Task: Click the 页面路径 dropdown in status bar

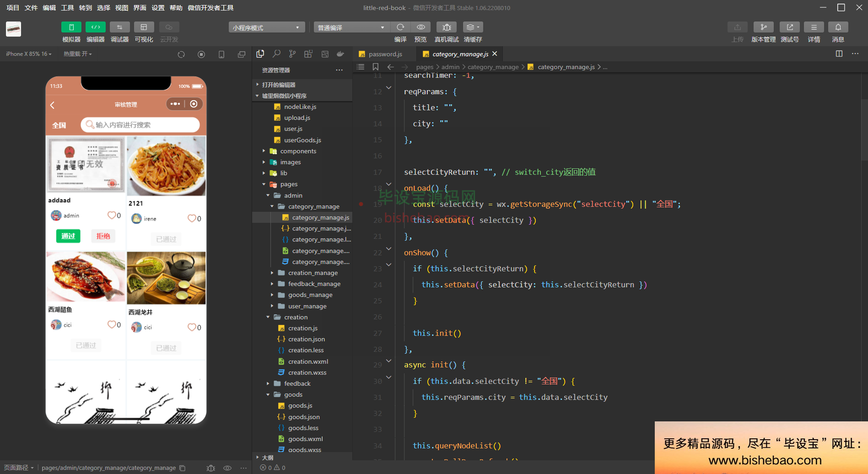Action: tap(18, 468)
